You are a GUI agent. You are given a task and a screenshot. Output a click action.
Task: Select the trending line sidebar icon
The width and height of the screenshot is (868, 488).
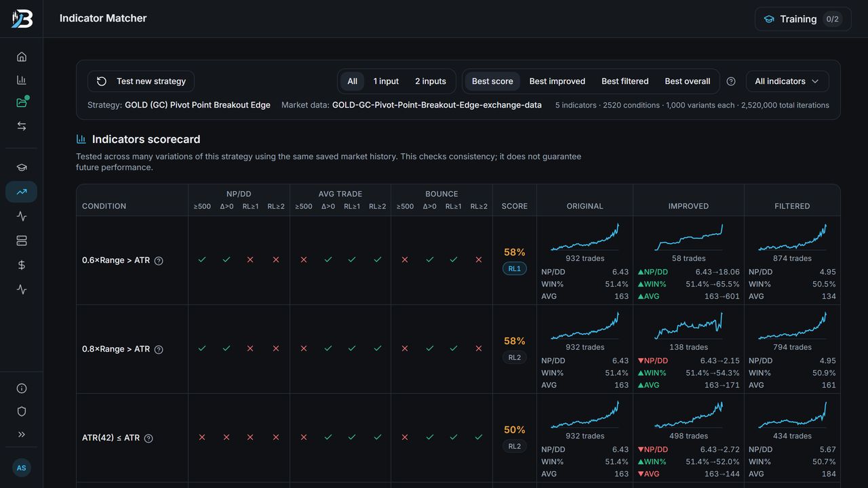tap(22, 192)
